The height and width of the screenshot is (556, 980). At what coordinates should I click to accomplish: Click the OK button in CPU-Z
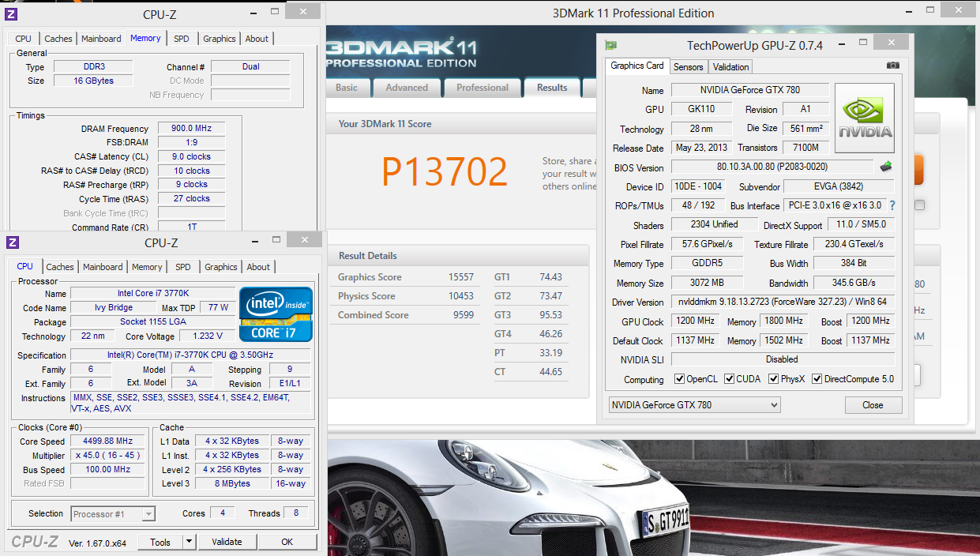287,542
